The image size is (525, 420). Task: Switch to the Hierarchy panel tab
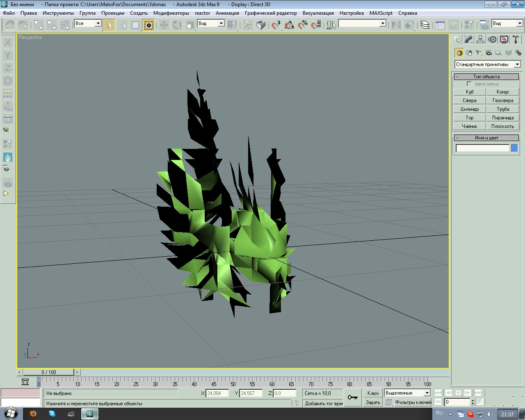pyautogui.click(x=480, y=40)
